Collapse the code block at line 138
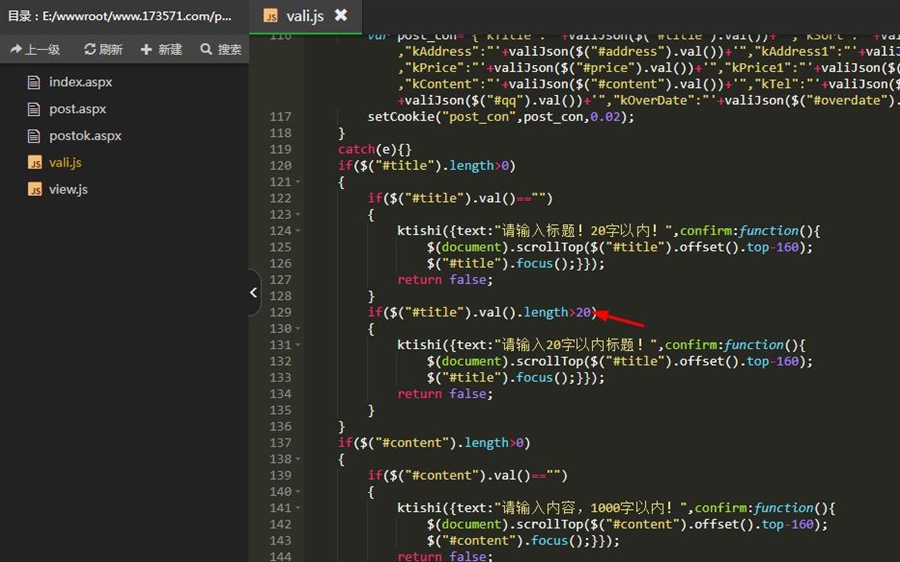Screen dimensions: 900x562 pos(298,459)
